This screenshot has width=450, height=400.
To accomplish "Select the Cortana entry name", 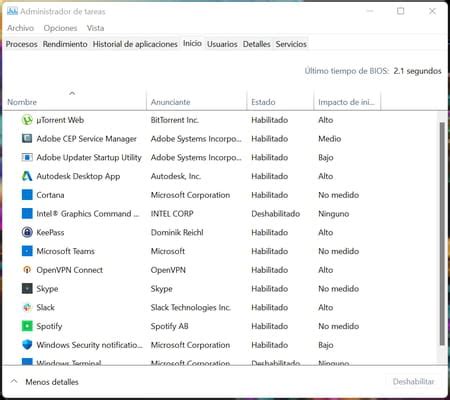I will click(50, 195).
